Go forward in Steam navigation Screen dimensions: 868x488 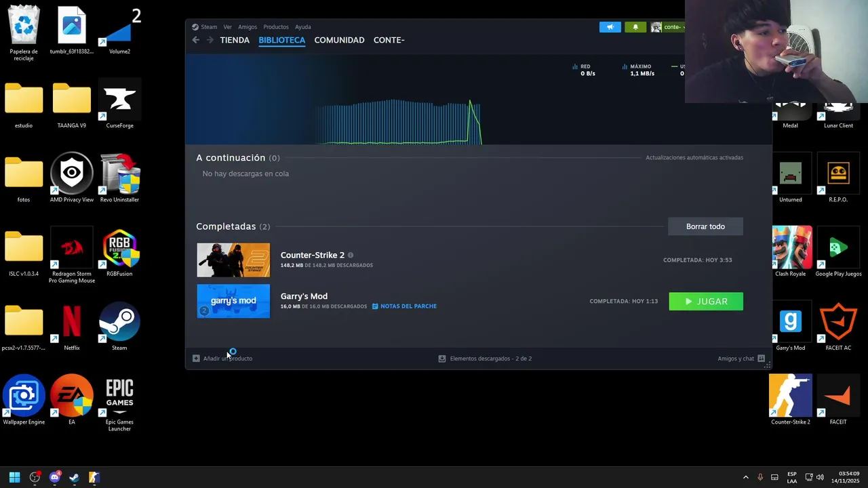point(210,40)
